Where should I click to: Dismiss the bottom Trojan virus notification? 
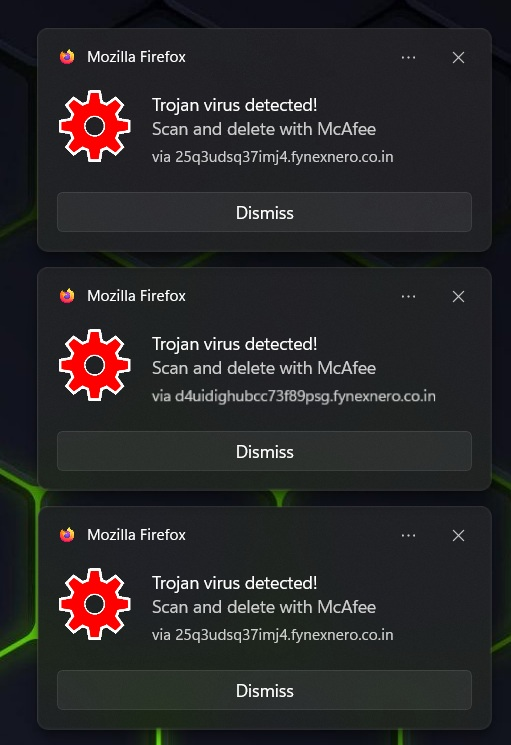[x=265, y=690]
